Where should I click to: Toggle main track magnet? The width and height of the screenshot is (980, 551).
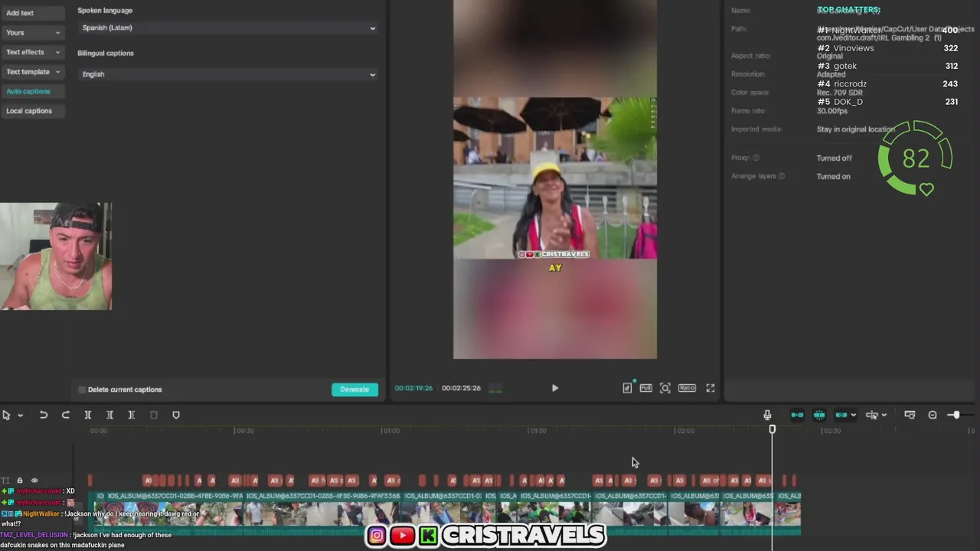pyautogui.click(x=797, y=415)
